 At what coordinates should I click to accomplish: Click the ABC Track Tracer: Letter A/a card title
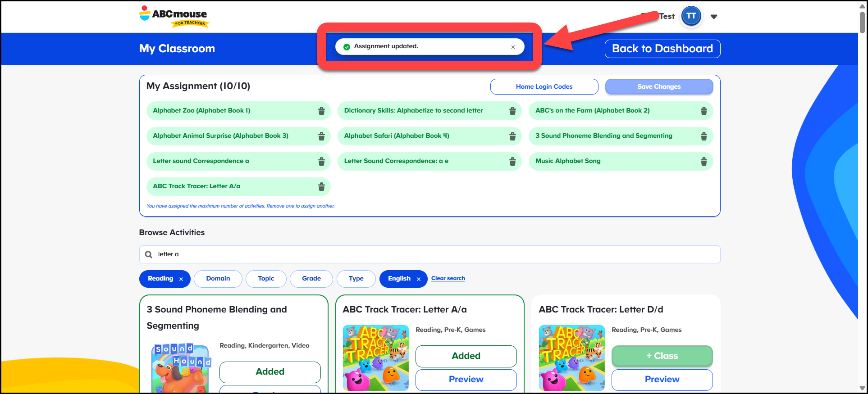pos(405,310)
